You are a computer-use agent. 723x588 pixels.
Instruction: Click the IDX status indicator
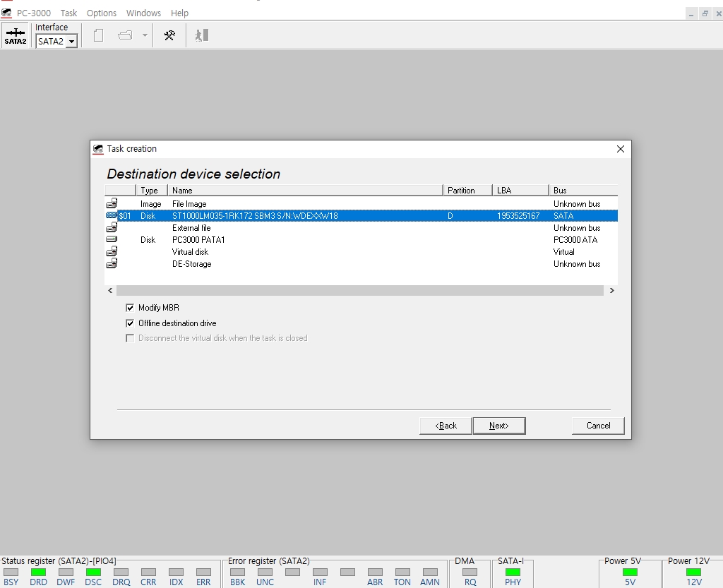click(x=176, y=572)
